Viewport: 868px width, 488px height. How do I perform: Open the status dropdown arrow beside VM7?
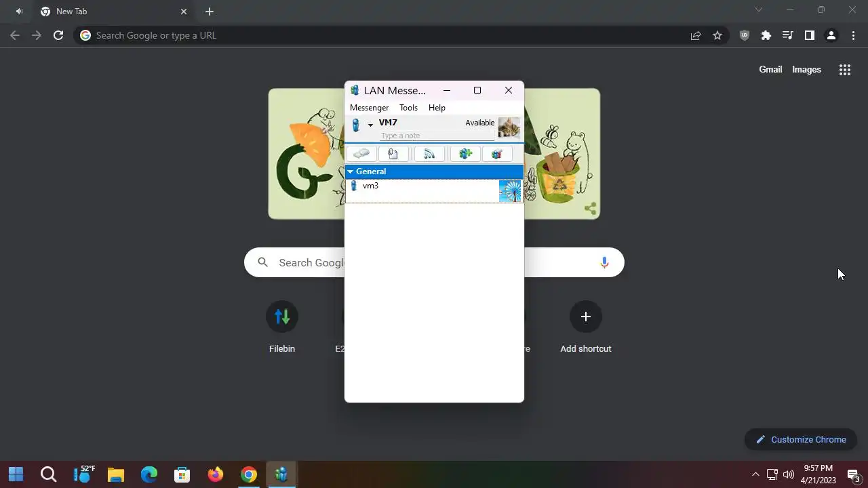tap(370, 125)
